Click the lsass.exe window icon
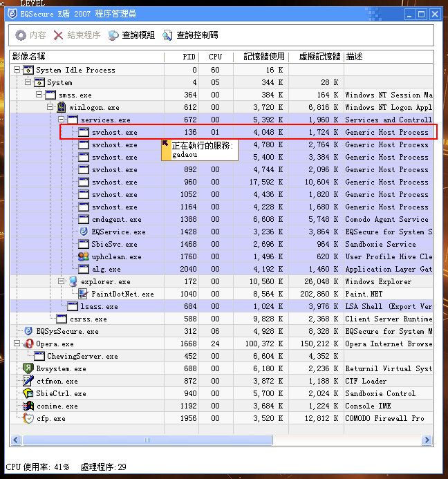Image resolution: width=448 pixels, height=479 pixels. click(x=73, y=306)
